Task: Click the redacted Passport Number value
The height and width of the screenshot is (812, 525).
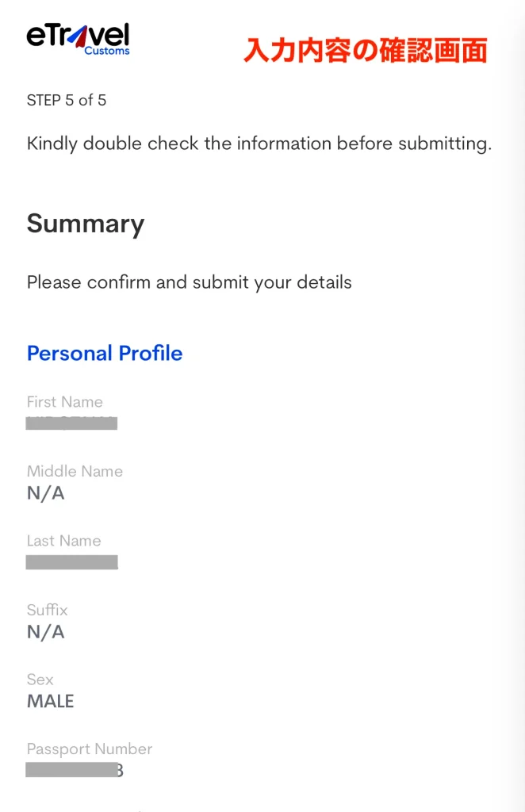Action: pos(75,770)
